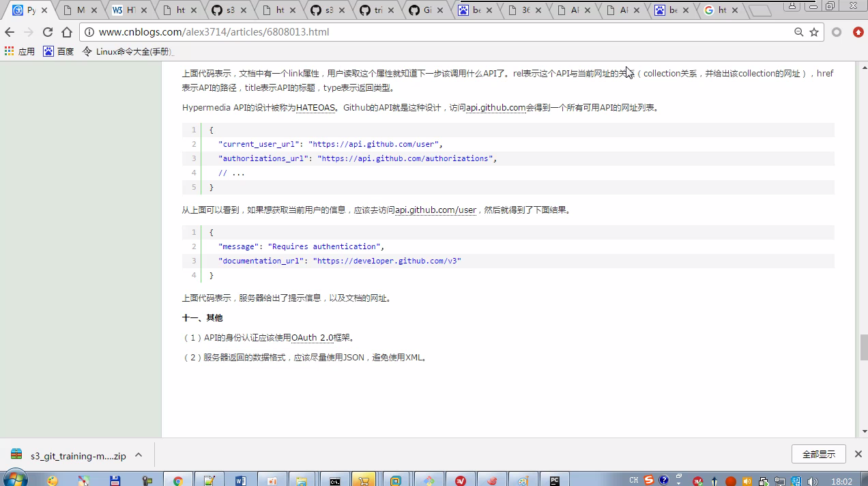This screenshot has height=486, width=868.
Task: Open the 百度 bookmark
Action: tap(59, 51)
